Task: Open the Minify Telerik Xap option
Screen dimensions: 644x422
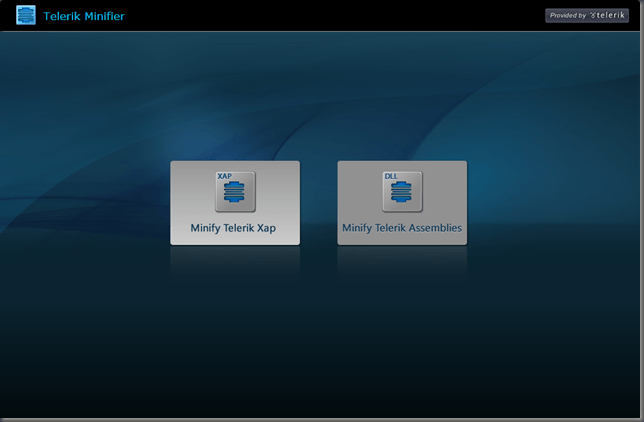Action: point(235,203)
